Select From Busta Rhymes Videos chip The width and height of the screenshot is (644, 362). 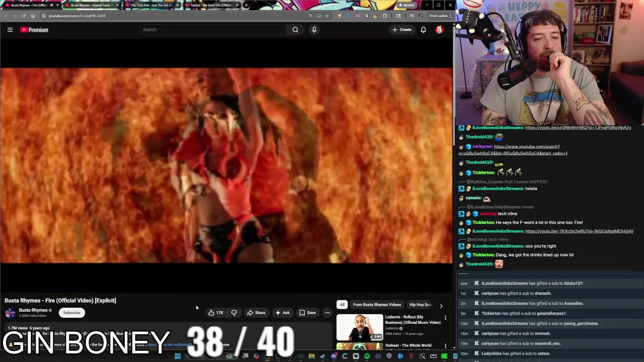377,305
